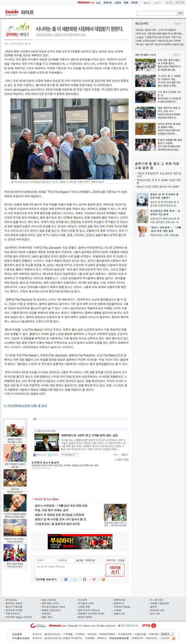This screenshot has width=186, height=644.
Task: Click the 우리이웃 badge icon in footer
Action: tap(149, 626)
